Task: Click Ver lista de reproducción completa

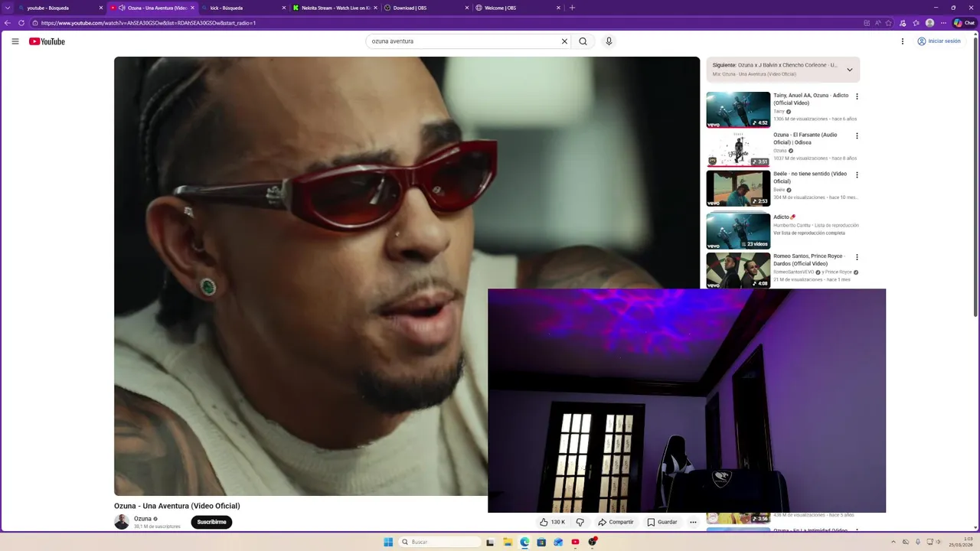Action: pos(809,233)
